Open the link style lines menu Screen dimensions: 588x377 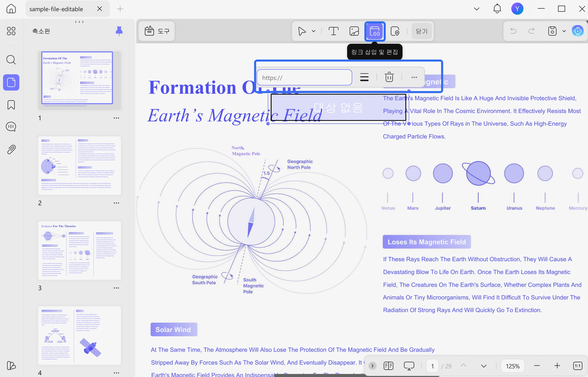[x=364, y=77]
